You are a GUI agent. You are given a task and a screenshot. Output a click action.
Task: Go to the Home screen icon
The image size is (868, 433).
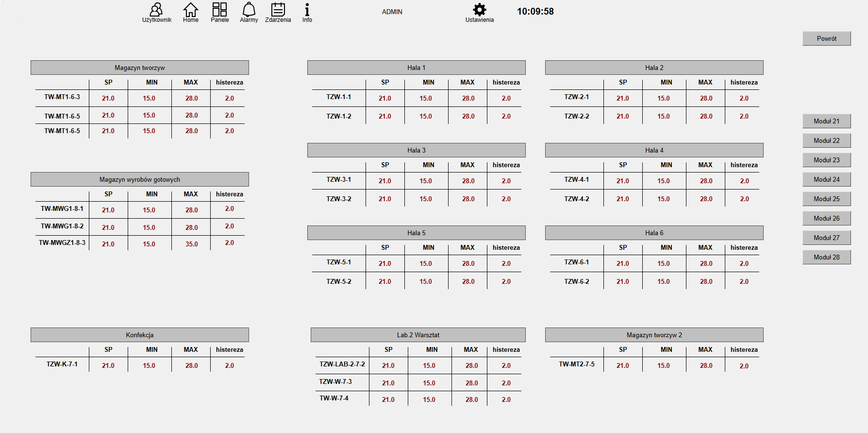190,10
